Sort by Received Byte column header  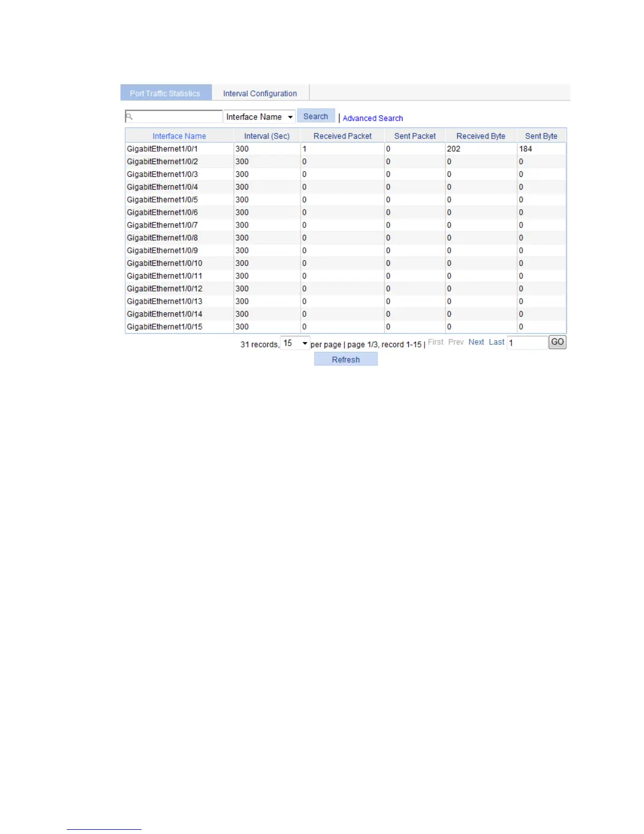tap(481, 136)
